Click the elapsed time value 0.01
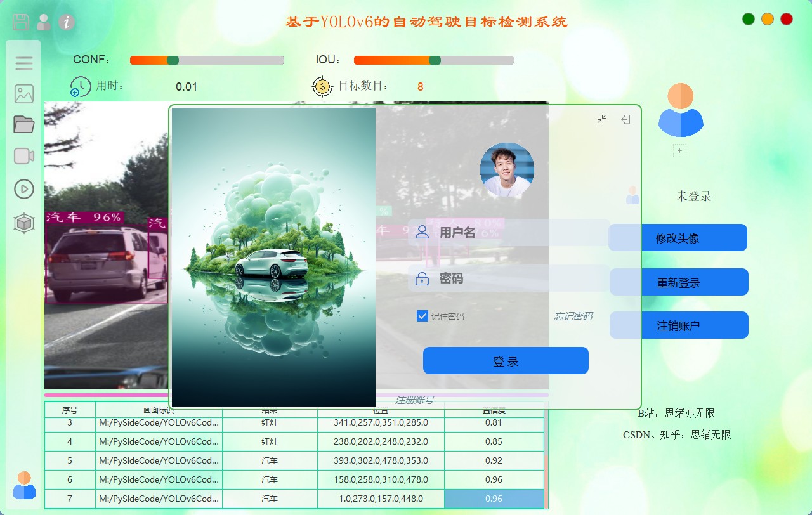The image size is (812, 515). (x=187, y=87)
